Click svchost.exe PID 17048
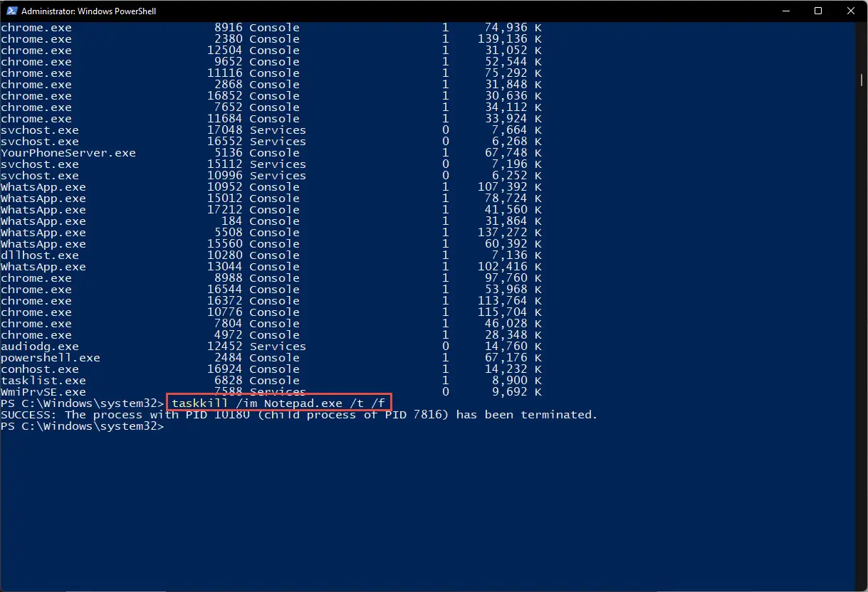Image resolution: width=868 pixels, height=592 pixels. pos(225,130)
